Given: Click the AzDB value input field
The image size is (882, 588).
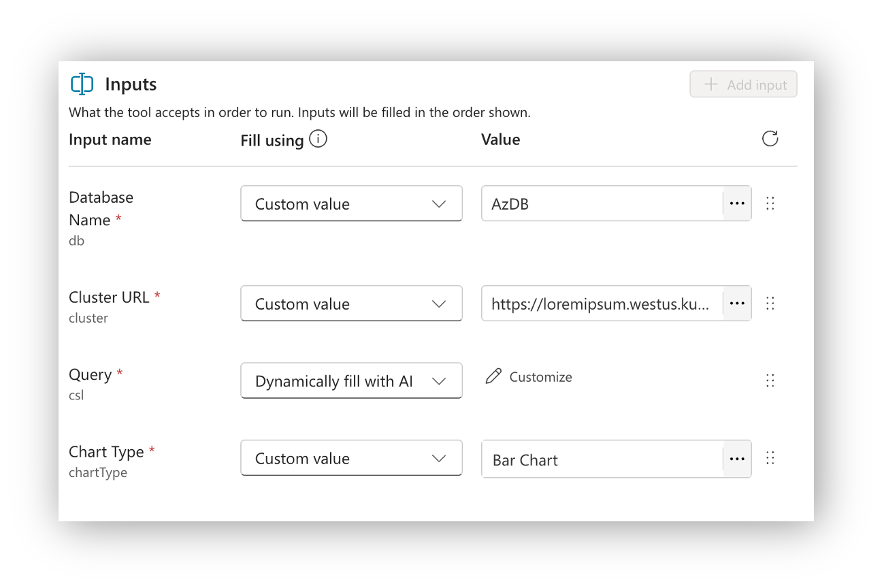Looking at the screenshot, I should pyautogui.click(x=602, y=203).
